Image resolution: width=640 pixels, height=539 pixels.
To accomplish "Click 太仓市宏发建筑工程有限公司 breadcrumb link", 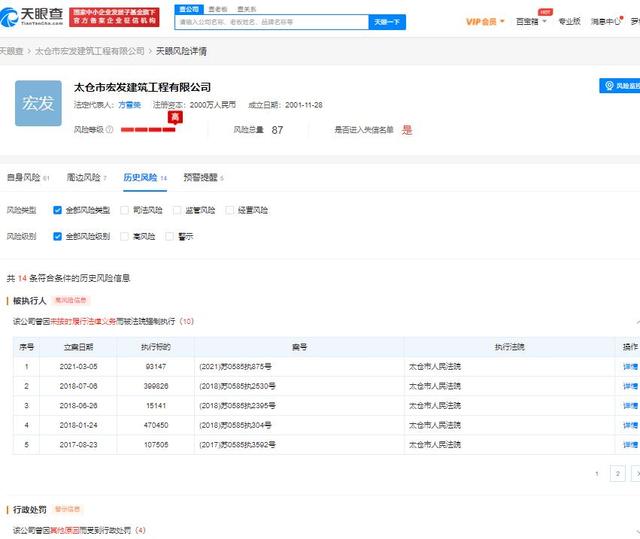I will point(90,51).
